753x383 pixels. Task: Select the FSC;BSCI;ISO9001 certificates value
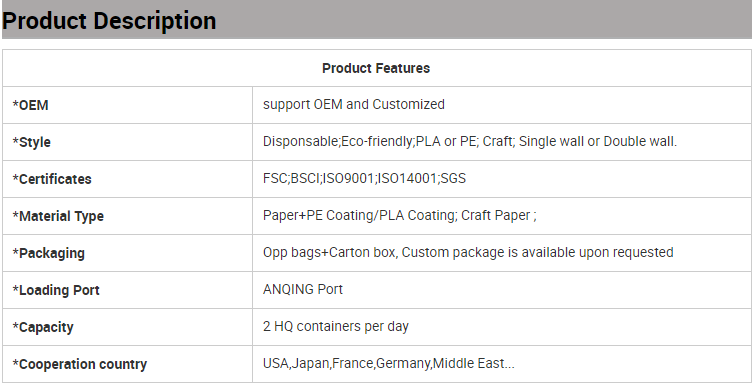[364, 179]
